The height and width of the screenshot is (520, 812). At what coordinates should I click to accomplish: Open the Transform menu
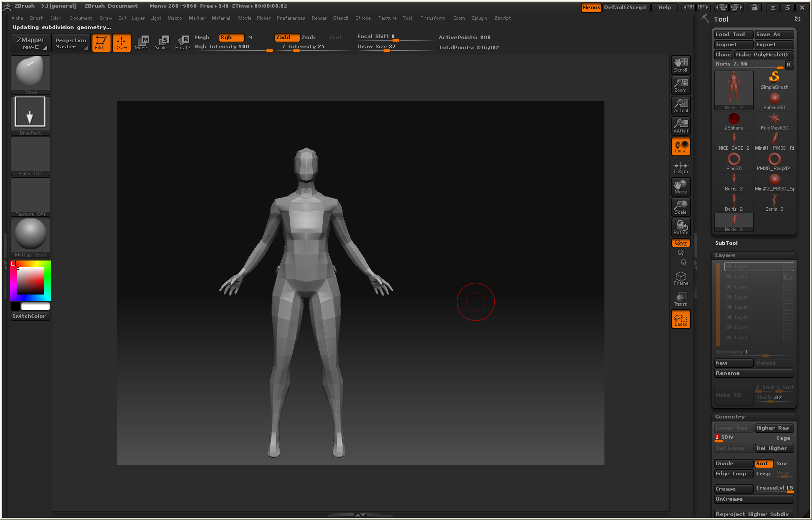pos(432,18)
